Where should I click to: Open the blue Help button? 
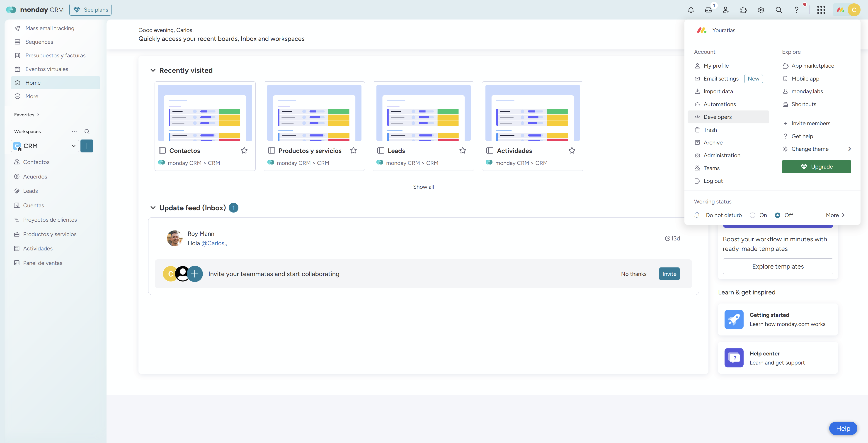pyautogui.click(x=843, y=428)
